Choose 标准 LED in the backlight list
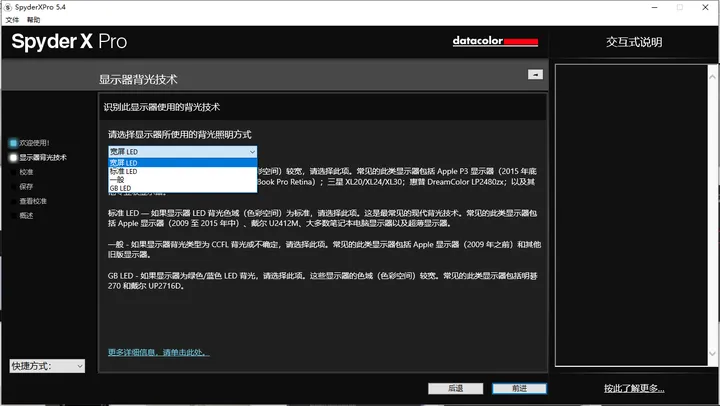This screenshot has height=406, width=720. pos(182,171)
